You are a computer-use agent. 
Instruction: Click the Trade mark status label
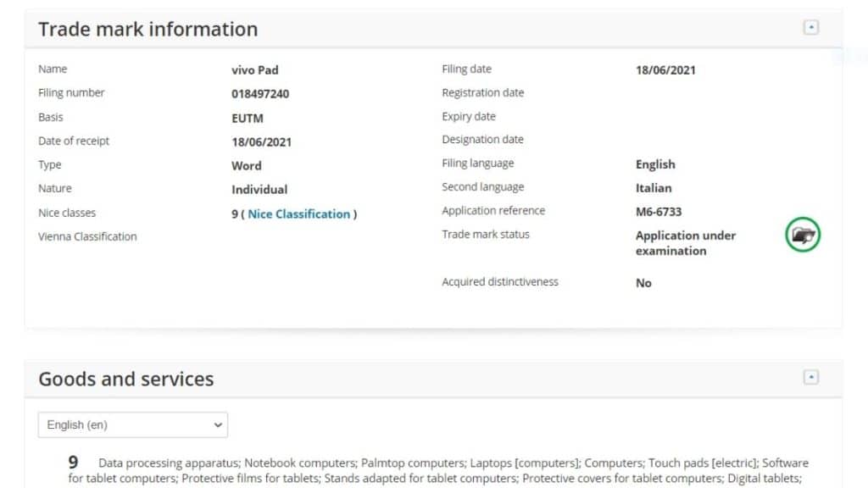click(486, 235)
